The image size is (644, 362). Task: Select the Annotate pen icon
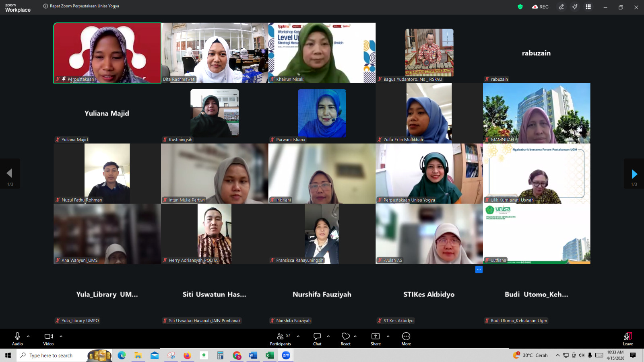click(x=561, y=7)
